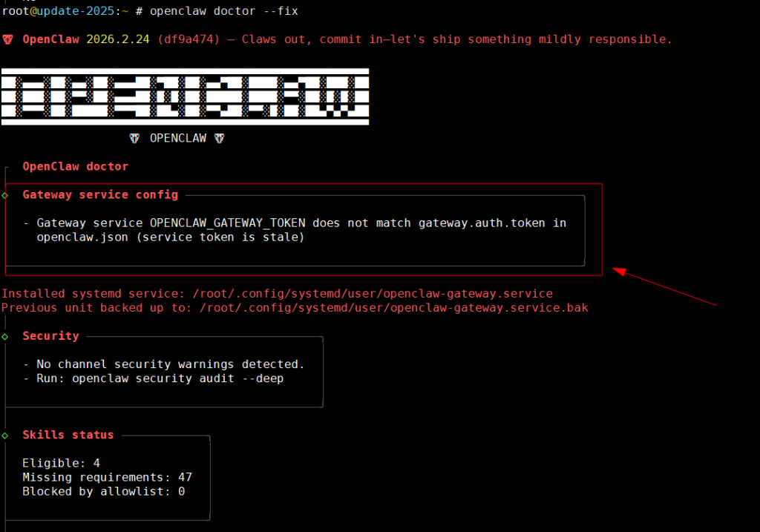Screen dimensions: 760x532
Task: Click the lobster icon before OpenClaw version line
Action: (8, 39)
